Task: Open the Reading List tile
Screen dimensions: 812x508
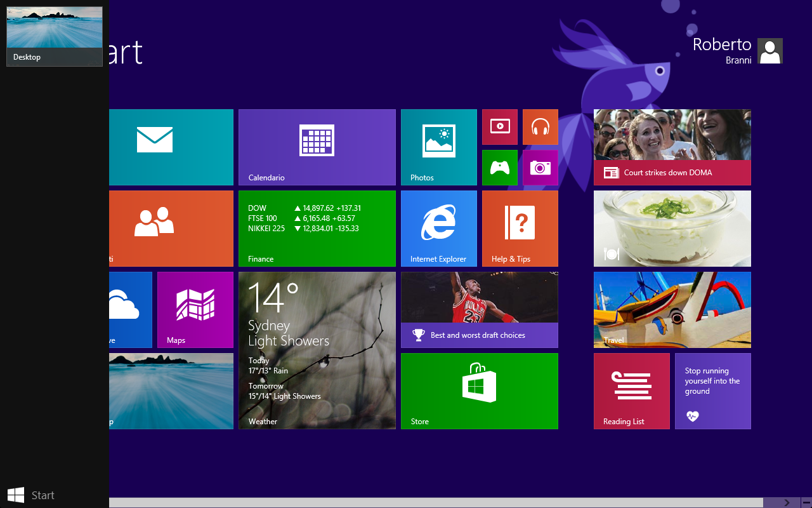Action: click(632, 391)
